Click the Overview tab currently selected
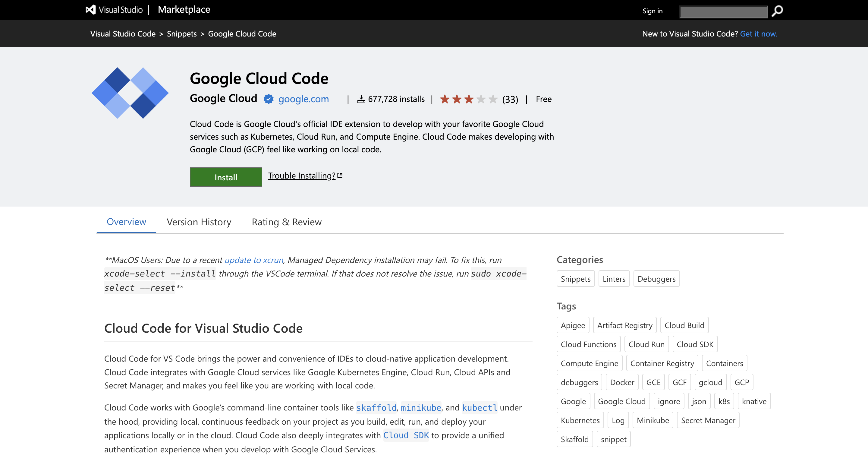868x459 pixels. (126, 221)
